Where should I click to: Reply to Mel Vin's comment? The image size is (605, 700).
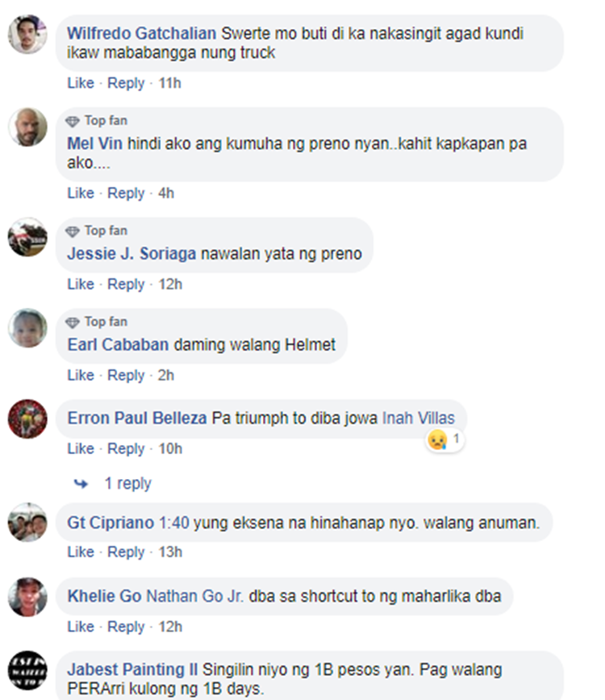pyautogui.click(x=126, y=194)
